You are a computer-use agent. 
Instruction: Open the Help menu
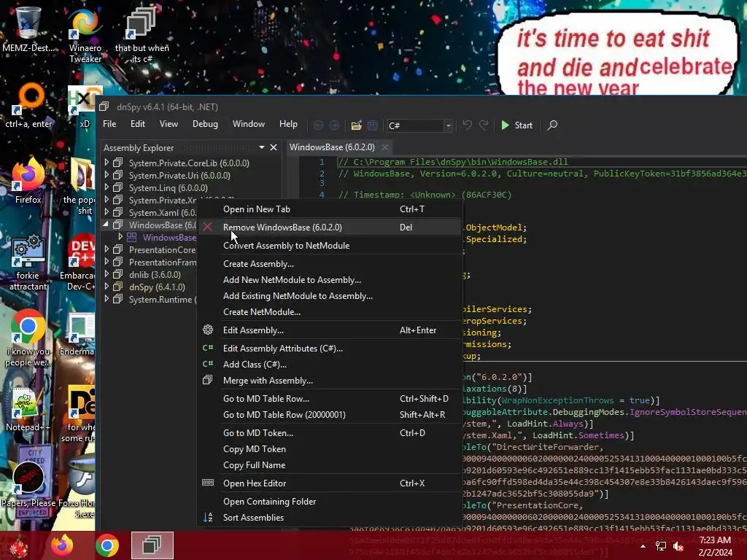288,124
